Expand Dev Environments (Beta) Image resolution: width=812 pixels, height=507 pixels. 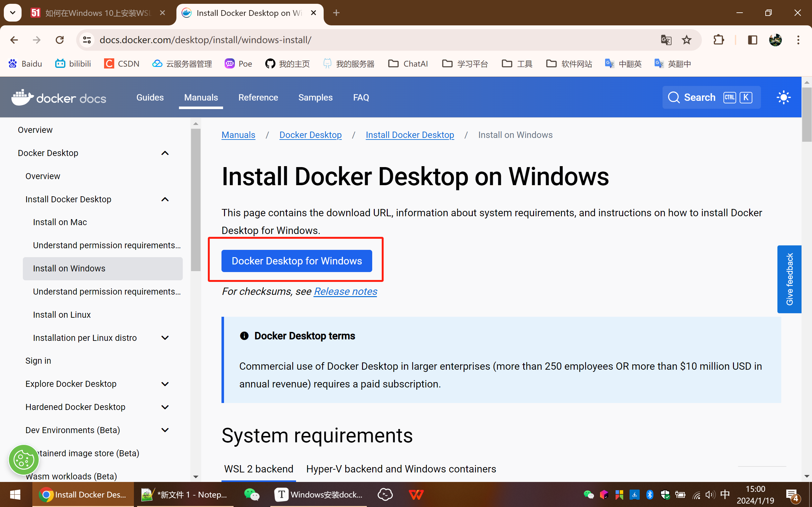pyautogui.click(x=165, y=430)
